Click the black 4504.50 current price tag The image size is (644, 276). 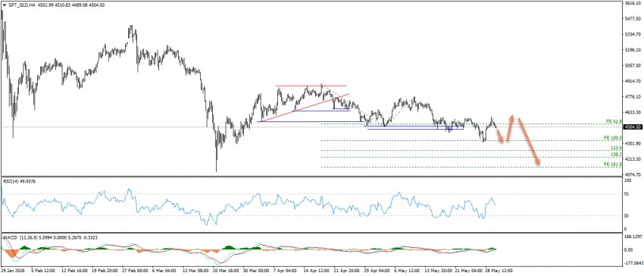[633, 127]
